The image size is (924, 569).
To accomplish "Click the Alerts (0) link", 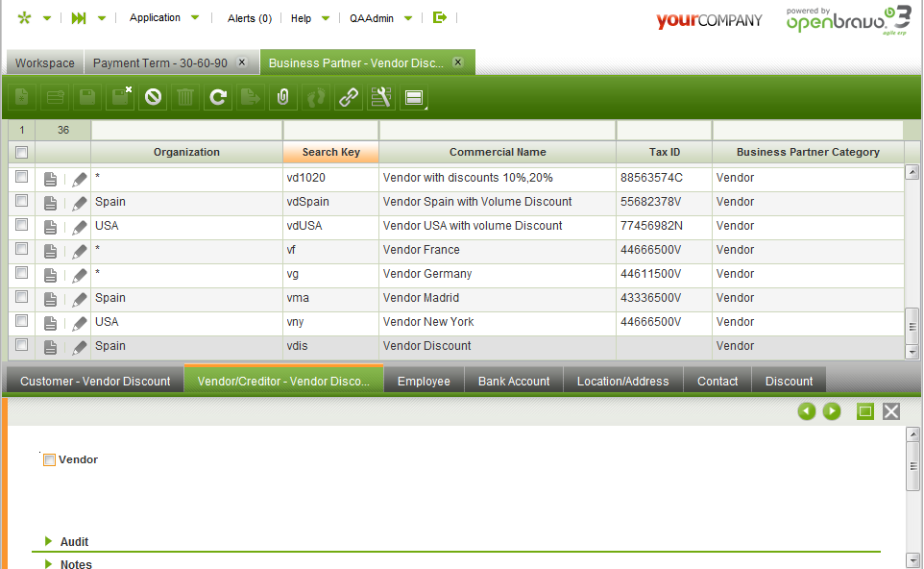I will click(x=249, y=18).
